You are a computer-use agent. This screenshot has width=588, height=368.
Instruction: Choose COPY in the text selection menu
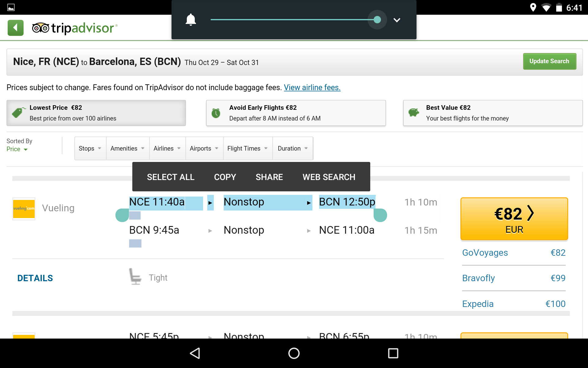coord(225,177)
